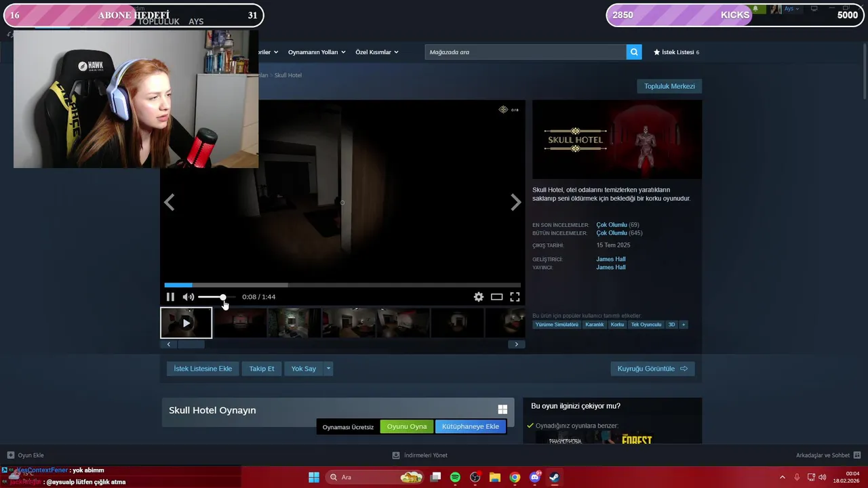
Task: Move thumbnail strip left with arrow button
Action: (x=169, y=344)
